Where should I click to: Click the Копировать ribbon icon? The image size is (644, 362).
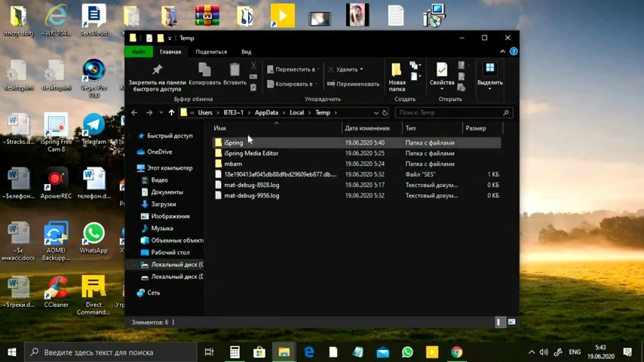(x=204, y=69)
